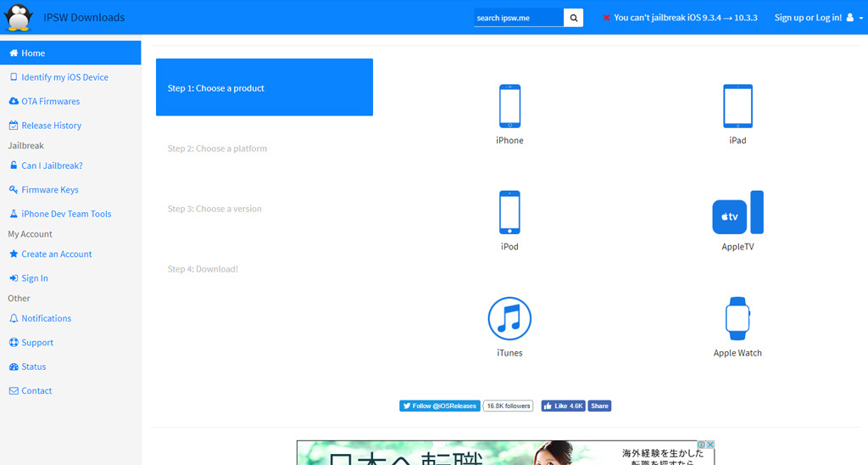Click the flask icon beside iPhone Dev Team Tools

[x=14, y=213]
